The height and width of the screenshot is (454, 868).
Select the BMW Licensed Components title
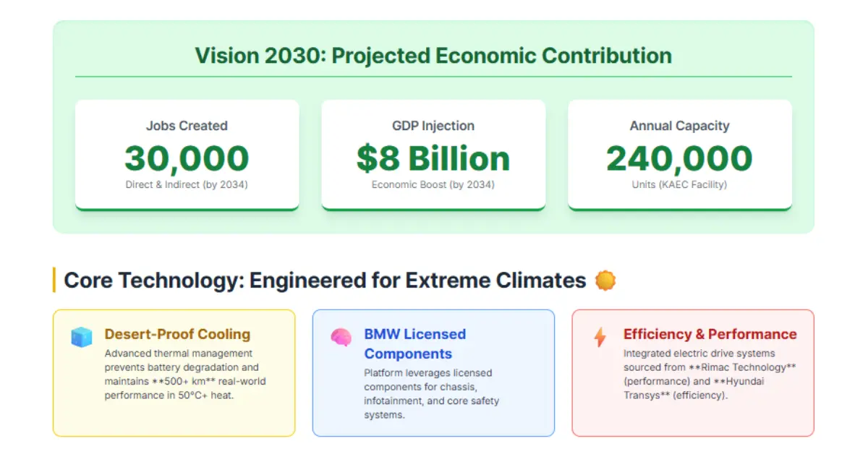coord(414,343)
